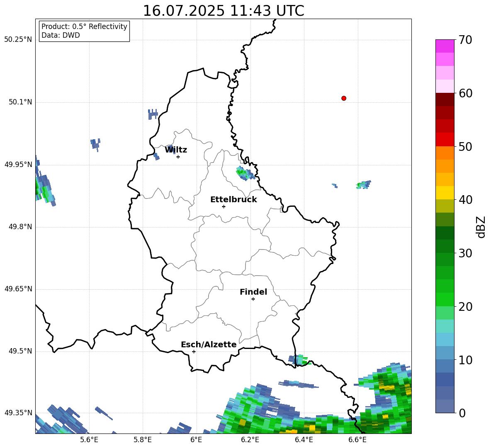
Task: Click the 50 tick label on the colorbar
Action: pos(465,147)
